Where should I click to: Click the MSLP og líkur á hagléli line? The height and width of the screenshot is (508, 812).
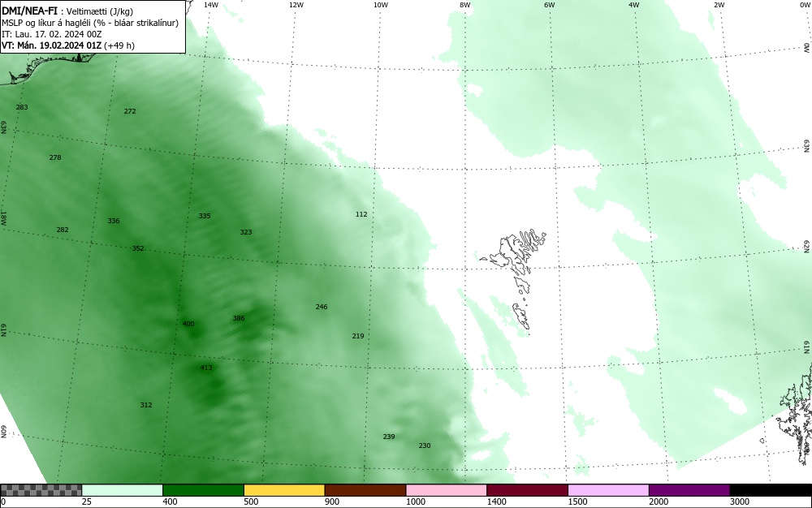(x=90, y=23)
